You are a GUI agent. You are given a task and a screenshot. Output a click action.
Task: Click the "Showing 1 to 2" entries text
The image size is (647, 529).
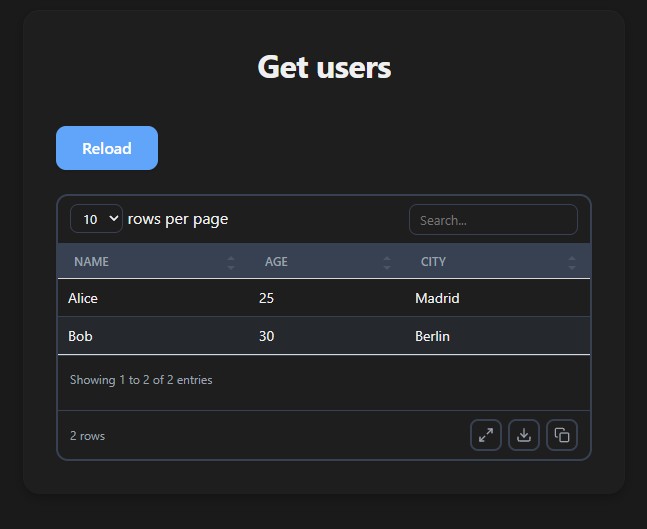141,380
